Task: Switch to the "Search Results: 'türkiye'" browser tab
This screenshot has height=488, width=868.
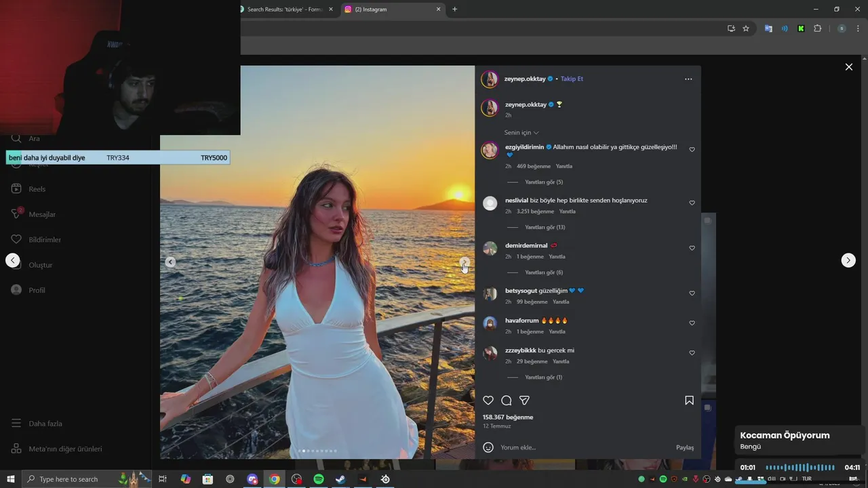Action: 285,9
